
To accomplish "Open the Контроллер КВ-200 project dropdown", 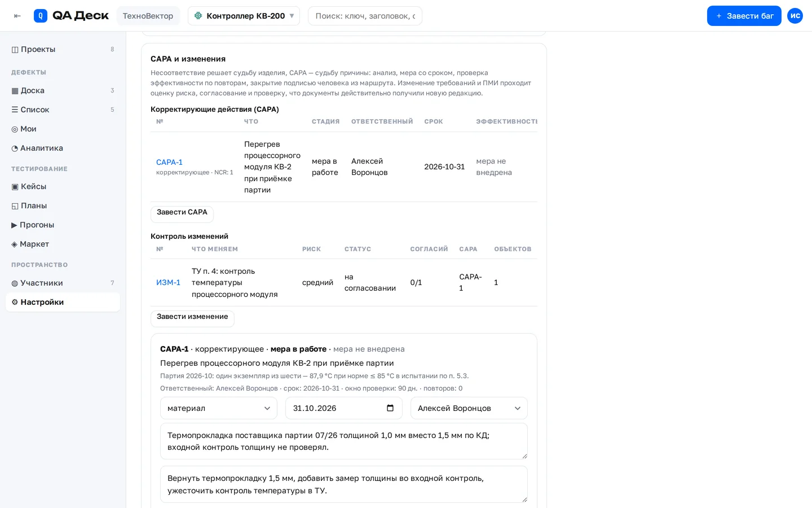I will (244, 16).
